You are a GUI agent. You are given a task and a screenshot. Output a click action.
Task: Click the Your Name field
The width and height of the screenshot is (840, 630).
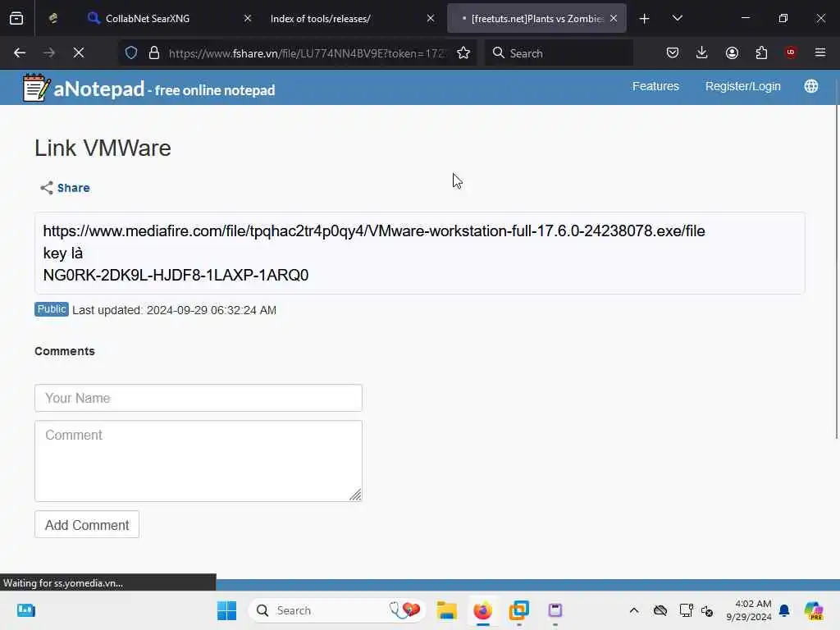[199, 398]
